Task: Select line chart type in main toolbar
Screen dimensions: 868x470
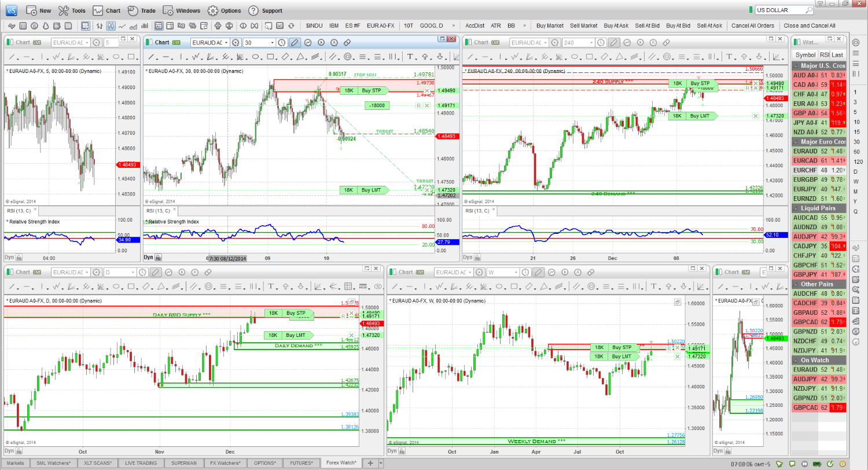Action: (122, 25)
